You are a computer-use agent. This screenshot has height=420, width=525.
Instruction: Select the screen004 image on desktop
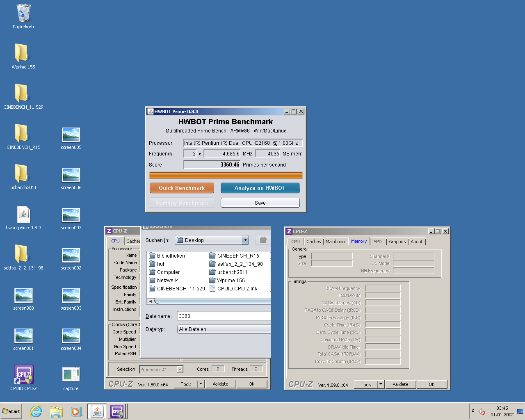tap(71, 338)
